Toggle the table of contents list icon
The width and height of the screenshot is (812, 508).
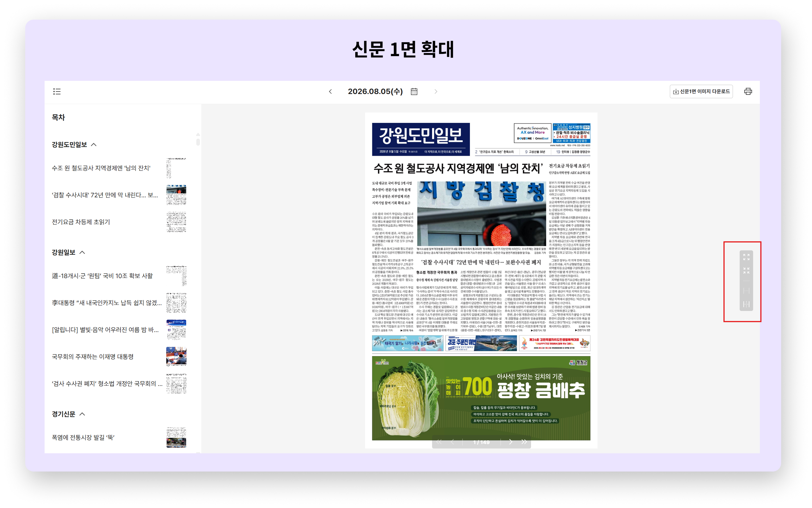(57, 91)
